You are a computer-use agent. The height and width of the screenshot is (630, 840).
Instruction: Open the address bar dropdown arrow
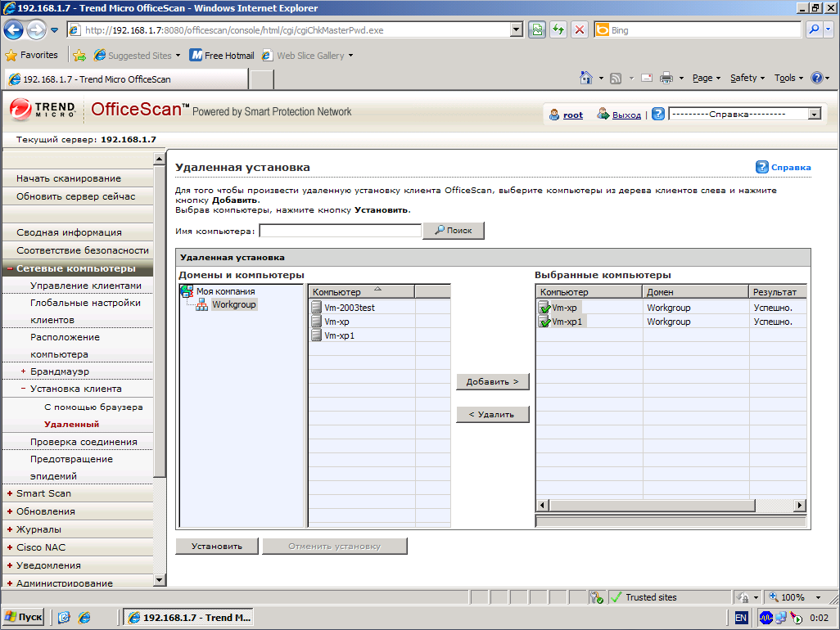click(x=517, y=30)
